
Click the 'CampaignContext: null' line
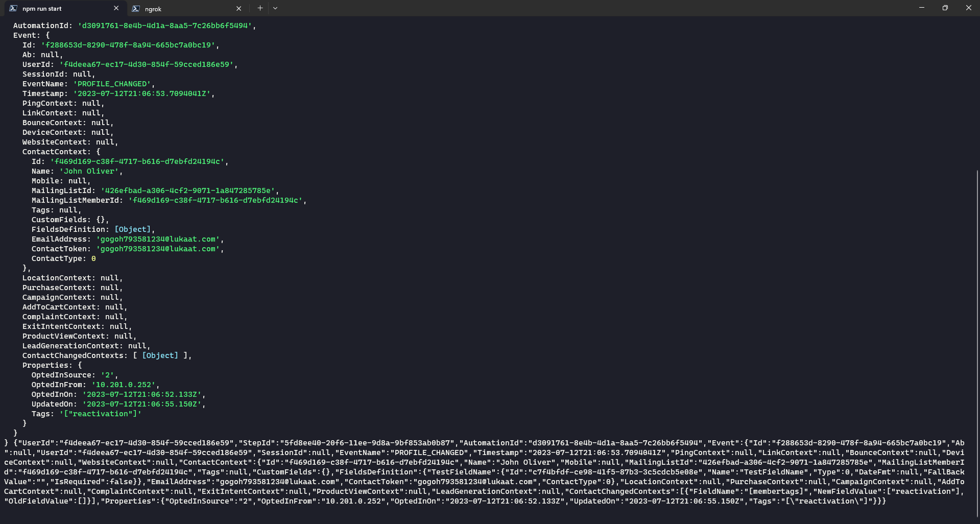coord(73,297)
